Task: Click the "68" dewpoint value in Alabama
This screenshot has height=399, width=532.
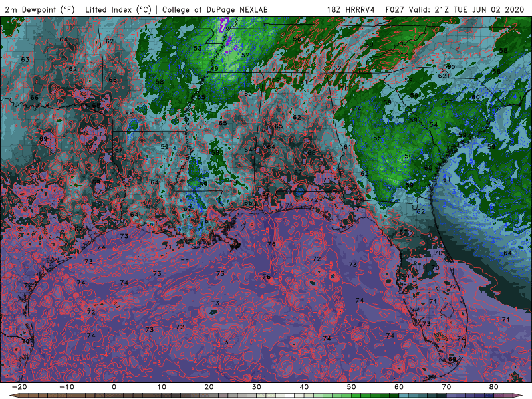Action: point(311,153)
